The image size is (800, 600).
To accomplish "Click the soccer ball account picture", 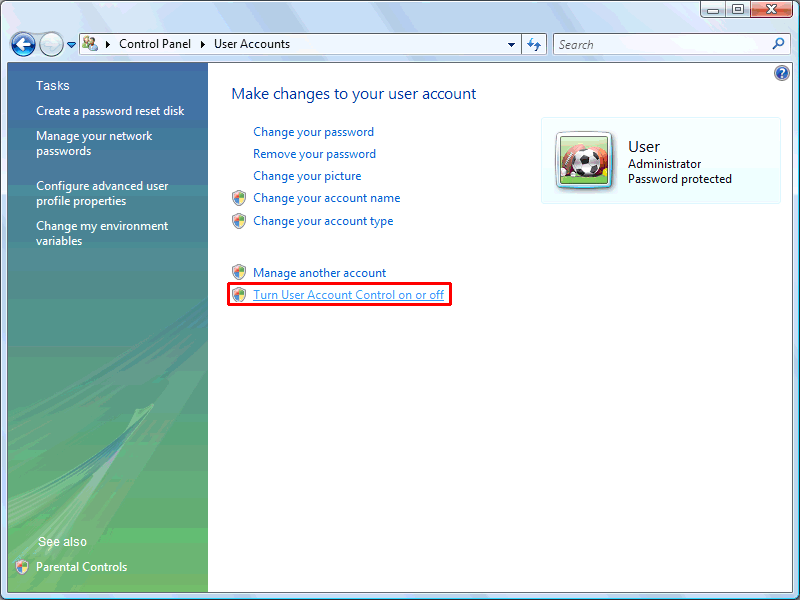I will click(584, 161).
